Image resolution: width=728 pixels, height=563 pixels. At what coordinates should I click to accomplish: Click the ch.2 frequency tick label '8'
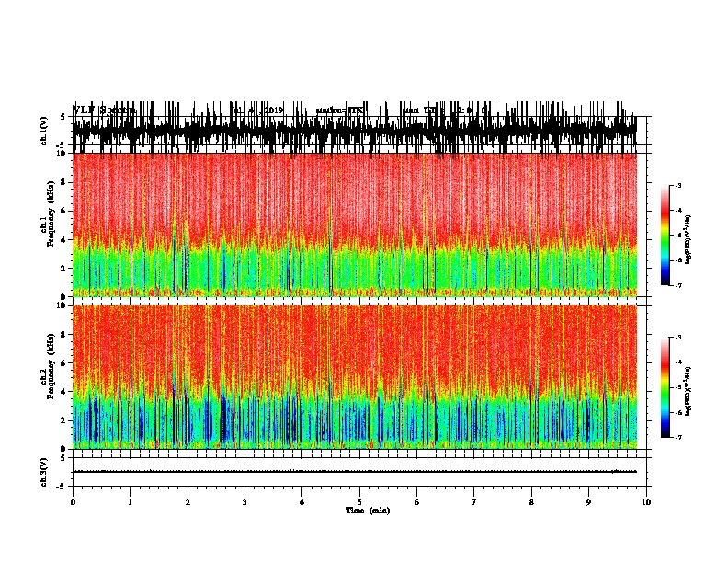pyautogui.click(x=64, y=334)
